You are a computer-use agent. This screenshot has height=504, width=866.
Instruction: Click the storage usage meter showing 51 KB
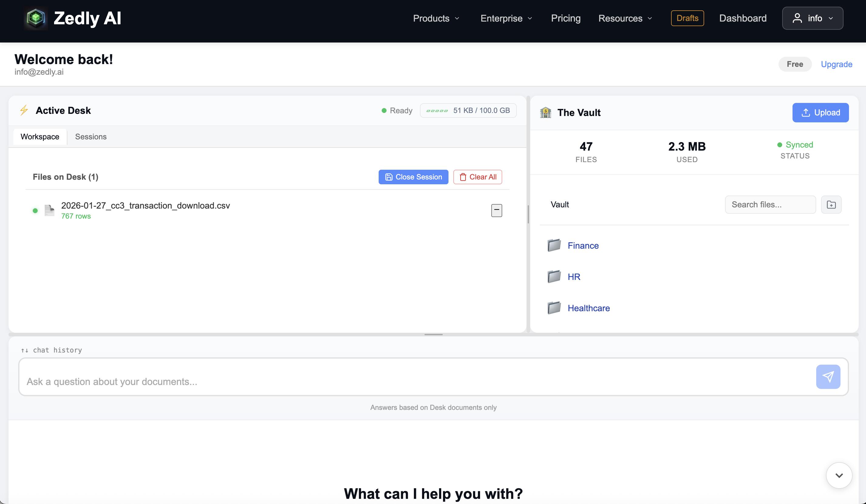(468, 110)
